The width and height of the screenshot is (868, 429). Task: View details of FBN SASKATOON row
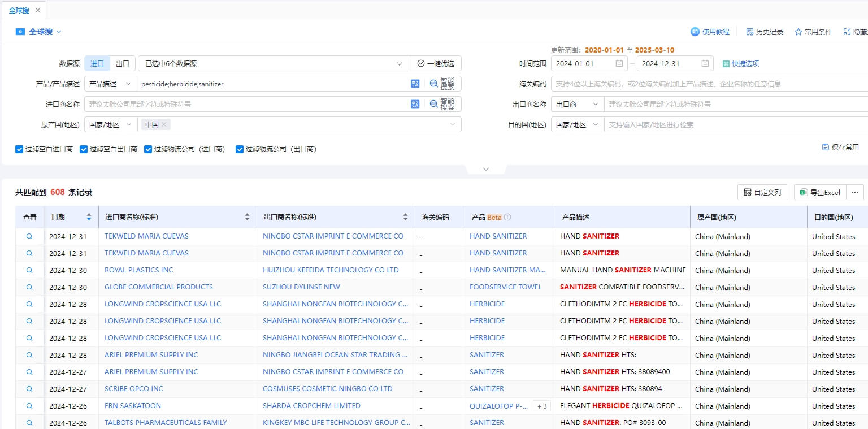(x=29, y=406)
